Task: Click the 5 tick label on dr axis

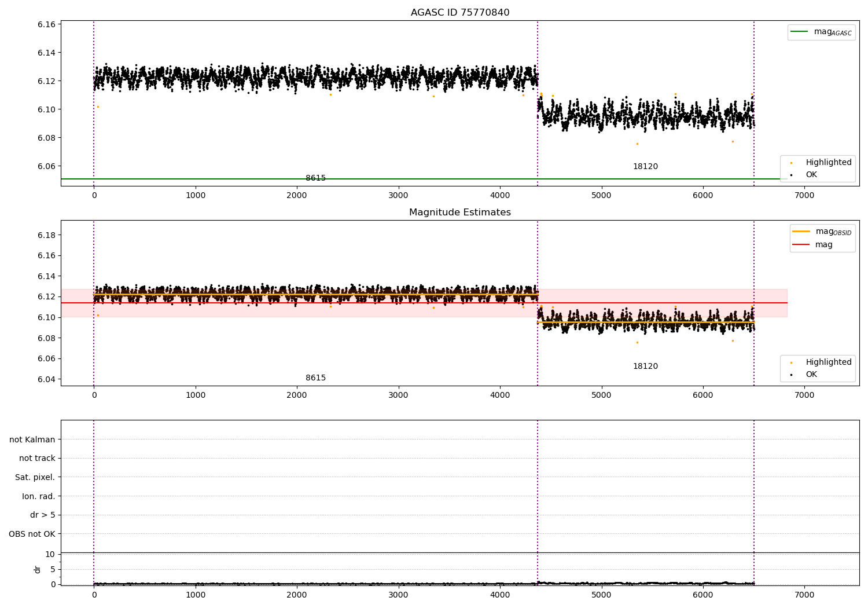Action: pos(53,569)
